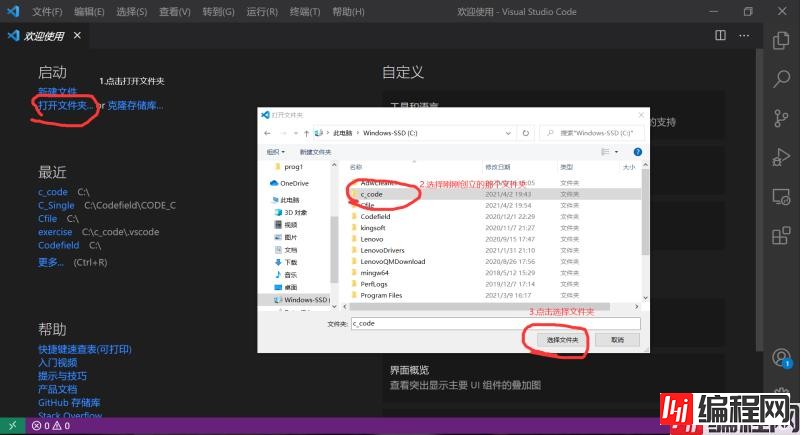Image resolution: width=800 pixels, height=435 pixels.
Task: Open Run and Debug view icon
Action: pos(781,157)
